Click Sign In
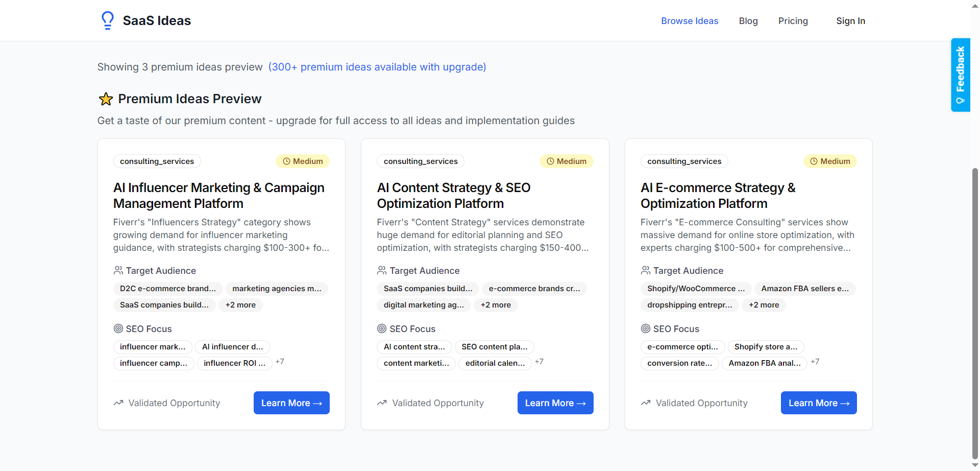The image size is (980, 471). (x=850, y=21)
